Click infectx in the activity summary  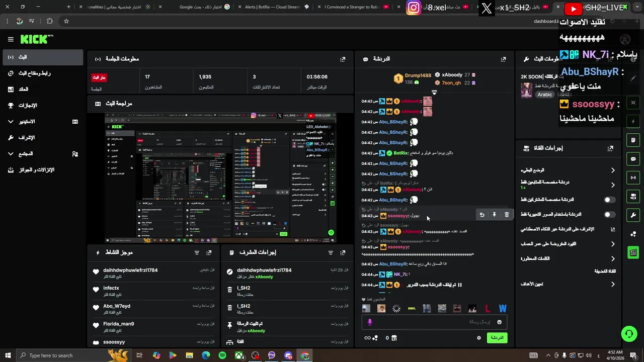(x=111, y=288)
